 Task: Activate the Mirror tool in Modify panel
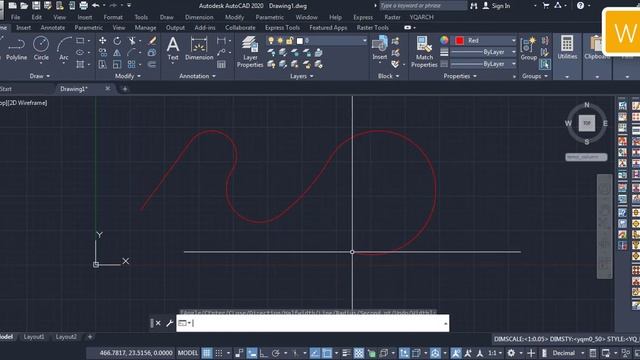117,53
